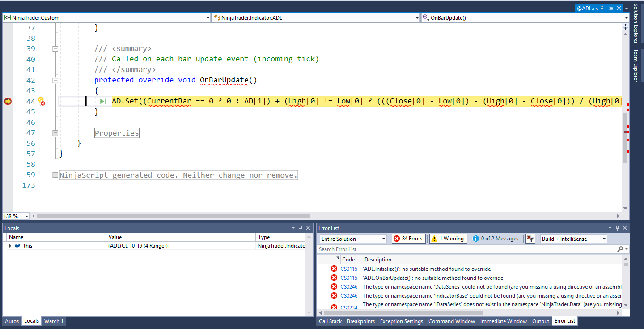The image size is (644, 329).
Task: Click the Run to Click green arrow
Action: pyautogui.click(x=102, y=102)
